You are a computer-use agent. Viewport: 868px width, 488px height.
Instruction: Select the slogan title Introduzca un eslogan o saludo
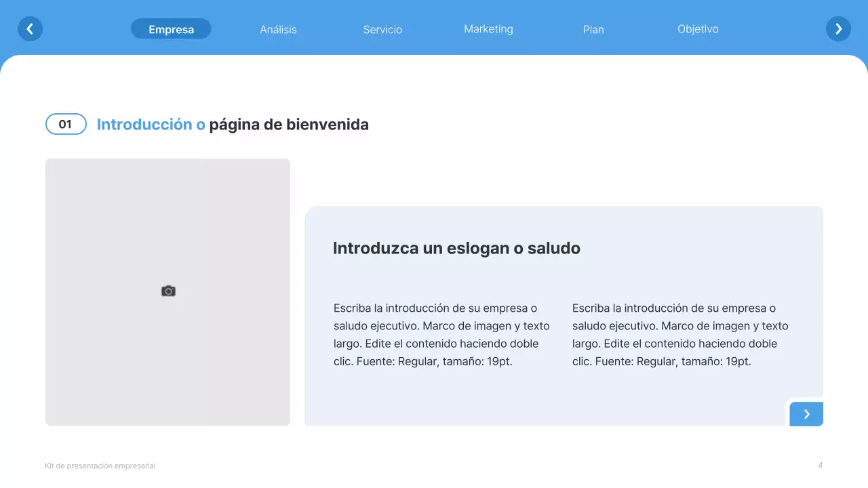(x=456, y=247)
